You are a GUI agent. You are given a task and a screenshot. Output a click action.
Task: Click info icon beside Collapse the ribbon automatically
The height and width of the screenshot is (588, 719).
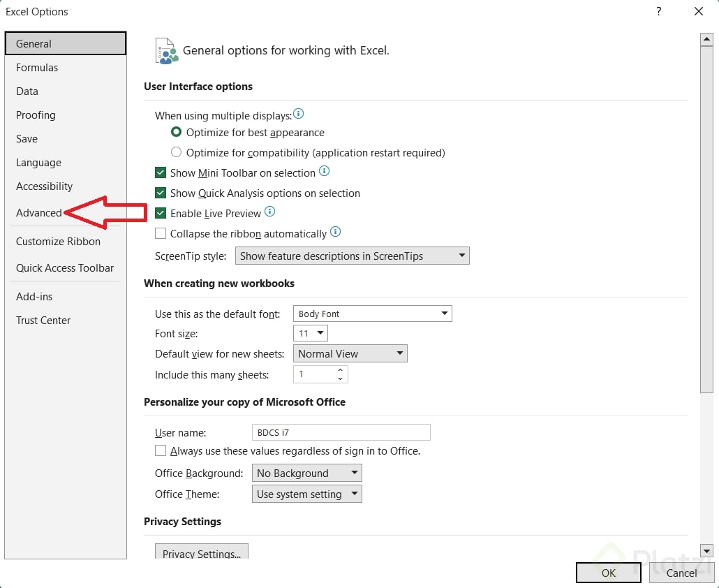(335, 232)
